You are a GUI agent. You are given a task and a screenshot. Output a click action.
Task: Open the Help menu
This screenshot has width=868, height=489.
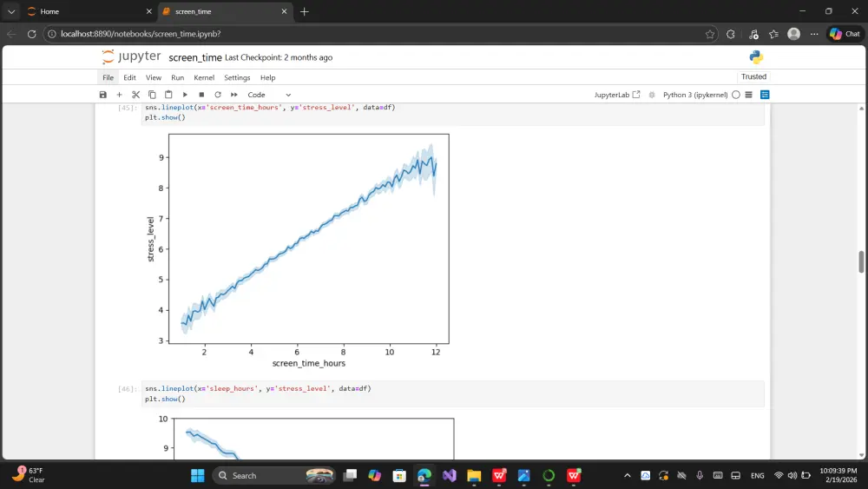click(267, 77)
